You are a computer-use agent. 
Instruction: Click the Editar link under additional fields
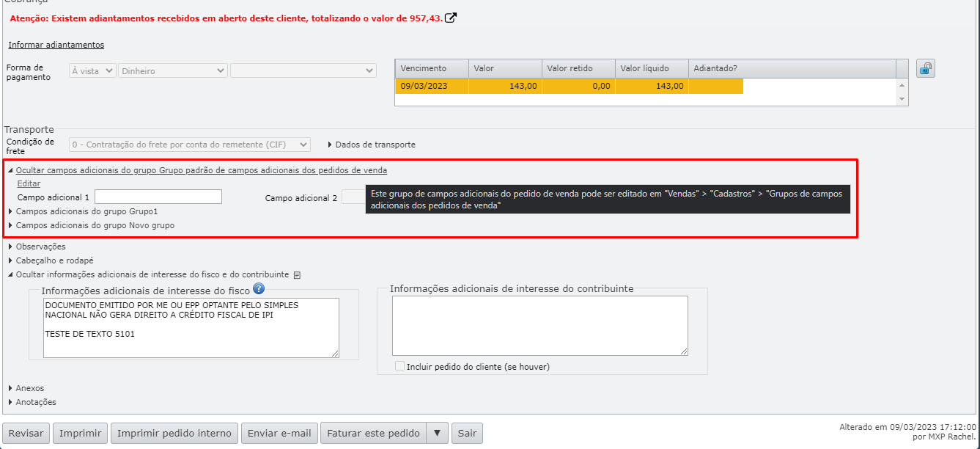29,183
